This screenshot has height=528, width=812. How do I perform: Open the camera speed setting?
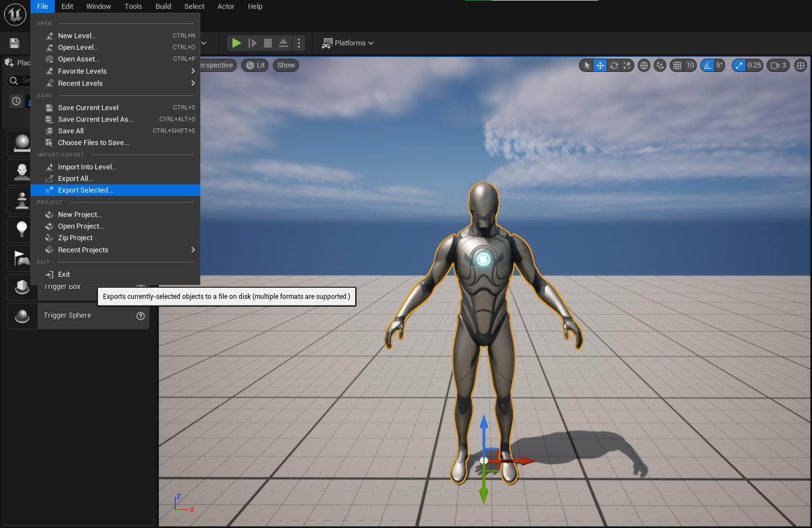778,65
